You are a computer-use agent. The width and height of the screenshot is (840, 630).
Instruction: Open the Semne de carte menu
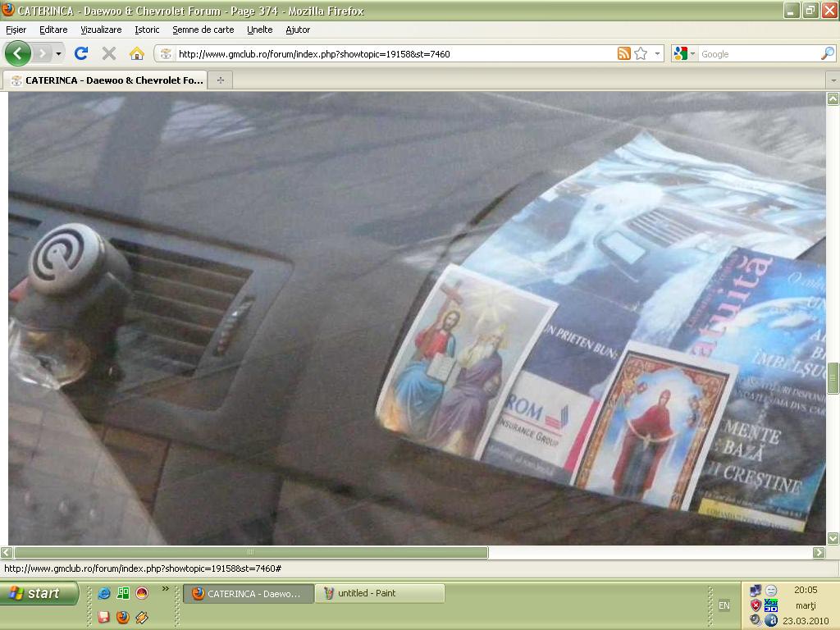click(x=203, y=30)
